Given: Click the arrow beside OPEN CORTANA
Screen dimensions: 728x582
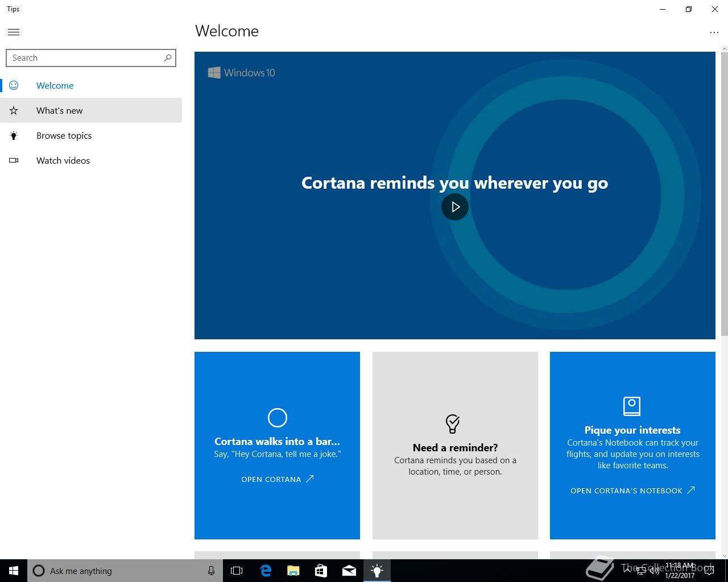Looking at the screenshot, I should tap(310, 479).
